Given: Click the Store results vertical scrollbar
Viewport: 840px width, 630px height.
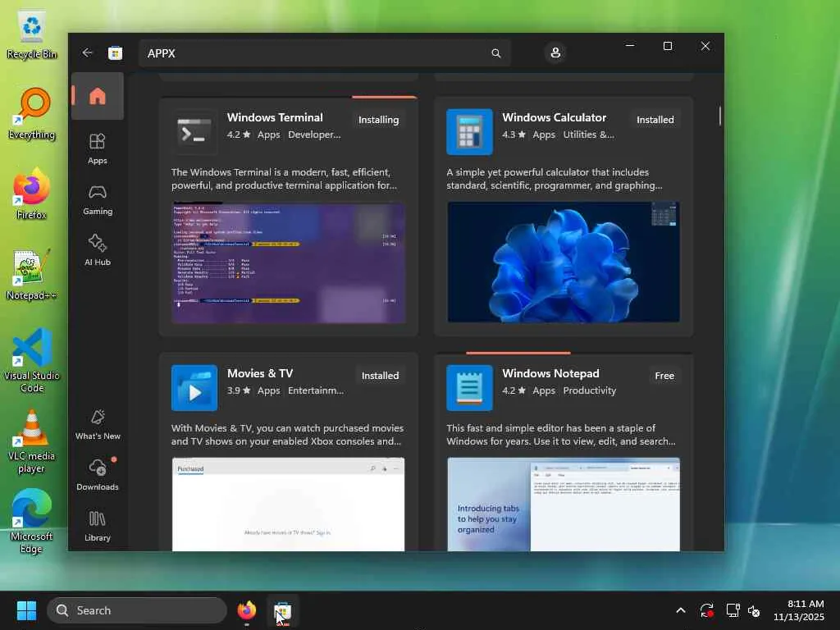Looking at the screenshot, I should coord(719,116).
